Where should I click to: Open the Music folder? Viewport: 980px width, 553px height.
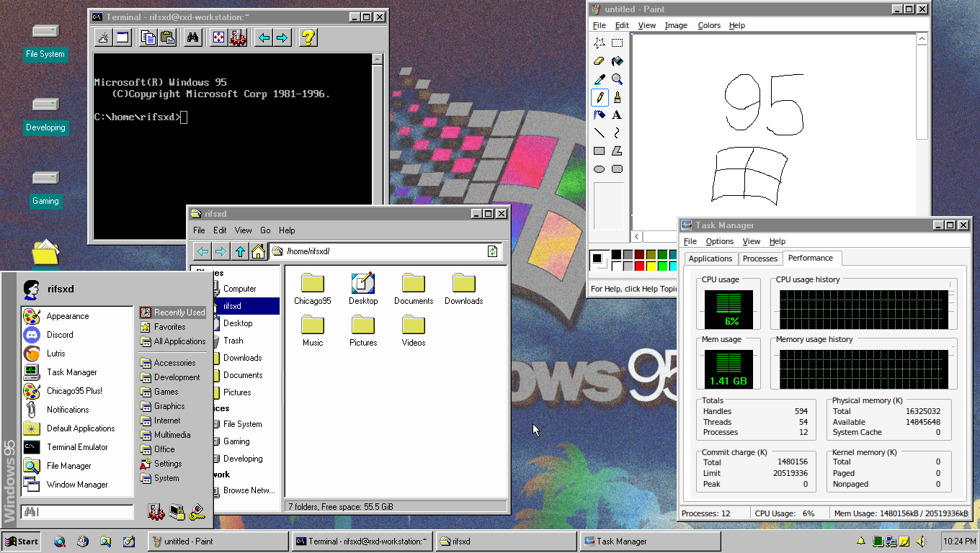313,331
